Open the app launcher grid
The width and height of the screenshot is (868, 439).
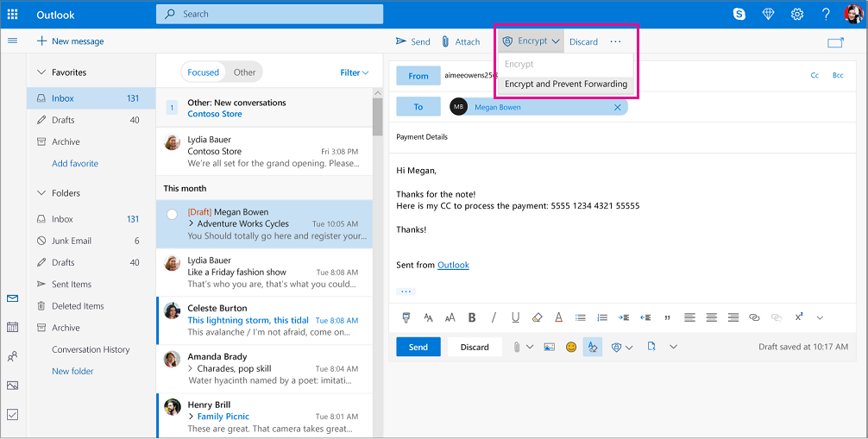pos(13,14)
